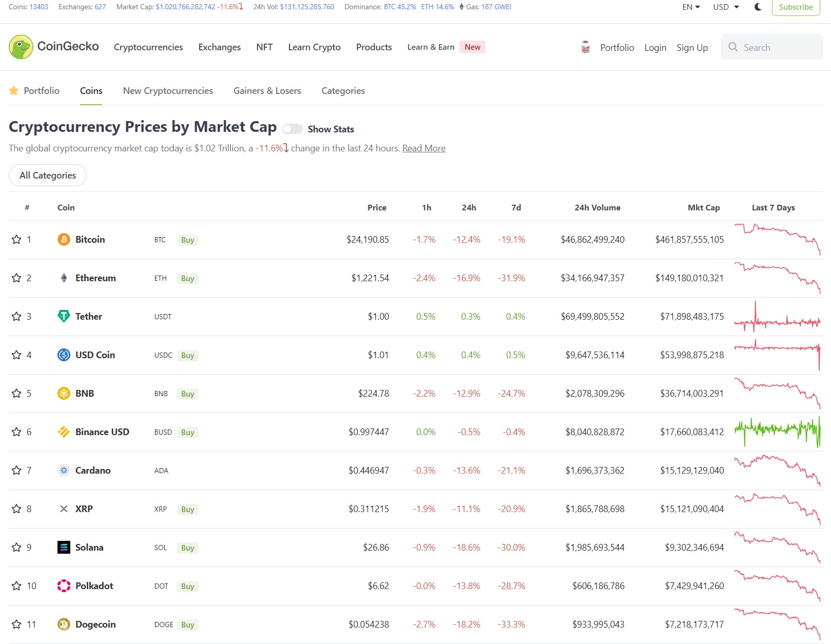
Task: Click the USD Coin icon
Action: (64, 355)
